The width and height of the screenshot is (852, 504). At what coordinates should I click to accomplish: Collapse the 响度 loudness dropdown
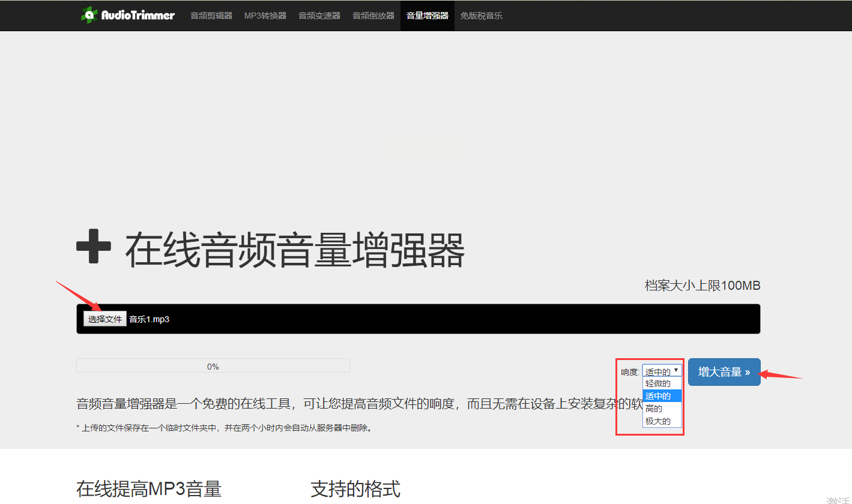point(662,371)
